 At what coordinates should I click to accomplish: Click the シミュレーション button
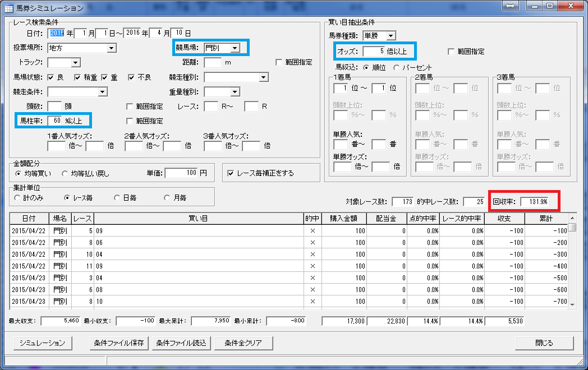pos(43,343)
